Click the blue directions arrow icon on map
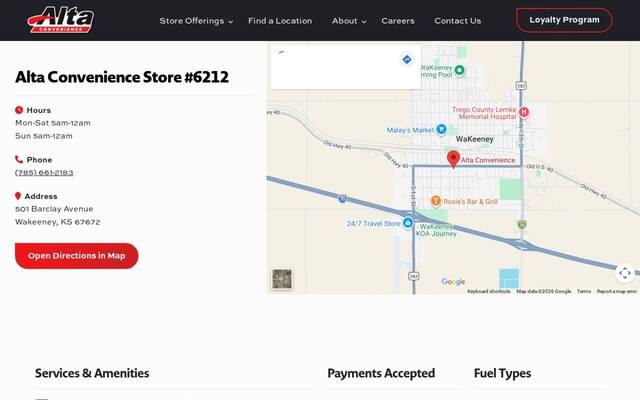This screenshot has height=400, width=640. (407, 60)
